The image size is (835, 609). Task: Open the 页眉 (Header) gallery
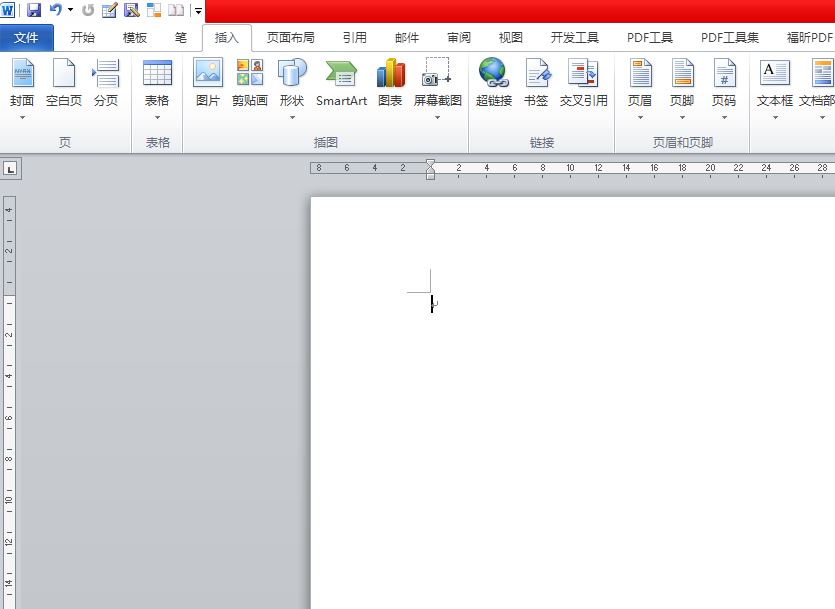coord(639,85)
